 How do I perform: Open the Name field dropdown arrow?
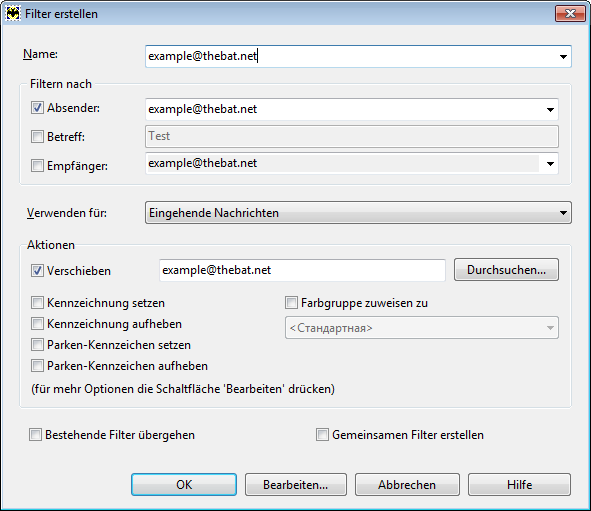pyautogui.click(x=563, y=57)
